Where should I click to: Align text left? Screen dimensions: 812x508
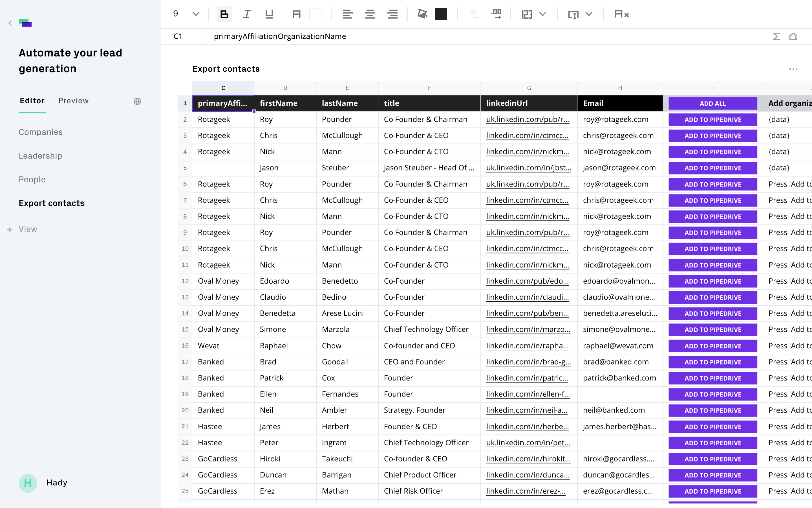pos(347,14)
